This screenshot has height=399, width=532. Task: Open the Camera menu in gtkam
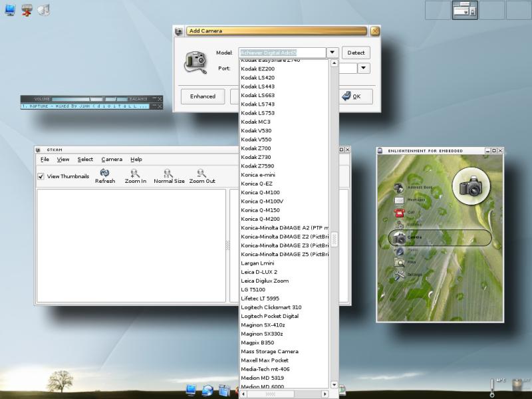(112, 159)
